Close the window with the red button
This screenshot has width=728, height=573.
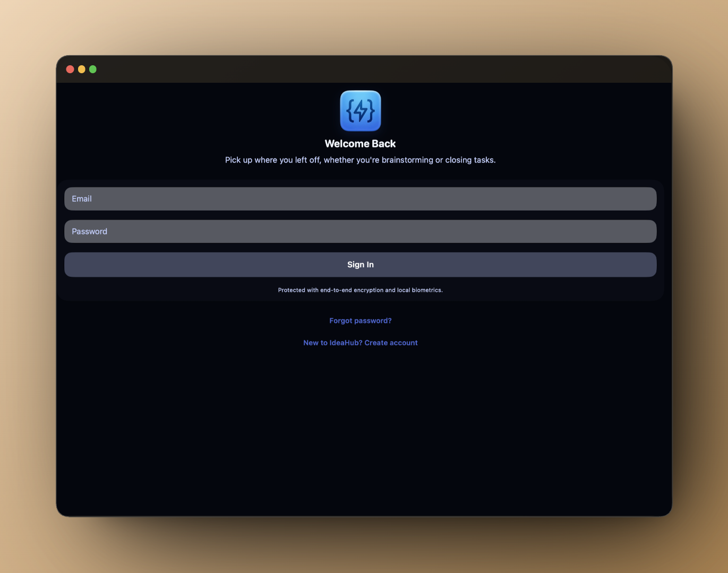[70, 70]
